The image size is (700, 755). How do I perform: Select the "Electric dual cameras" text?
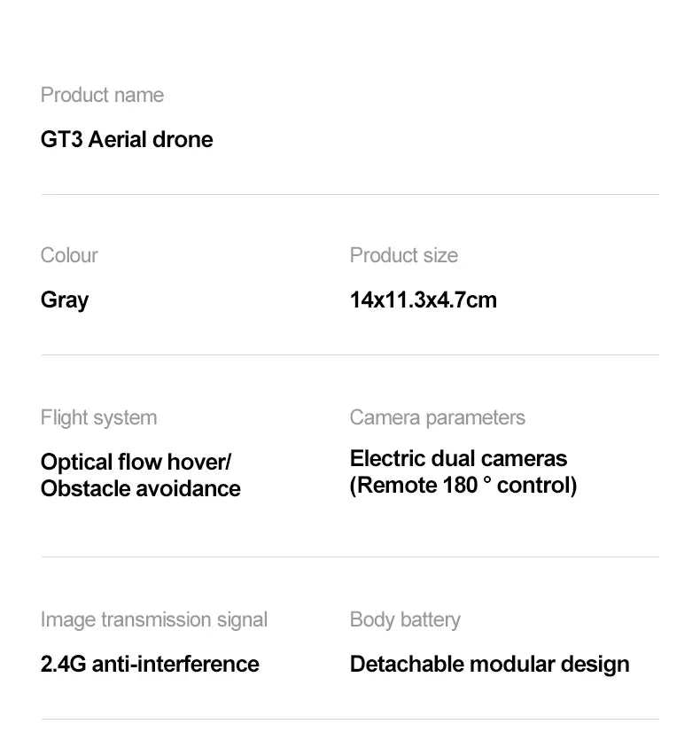(458, 458)
